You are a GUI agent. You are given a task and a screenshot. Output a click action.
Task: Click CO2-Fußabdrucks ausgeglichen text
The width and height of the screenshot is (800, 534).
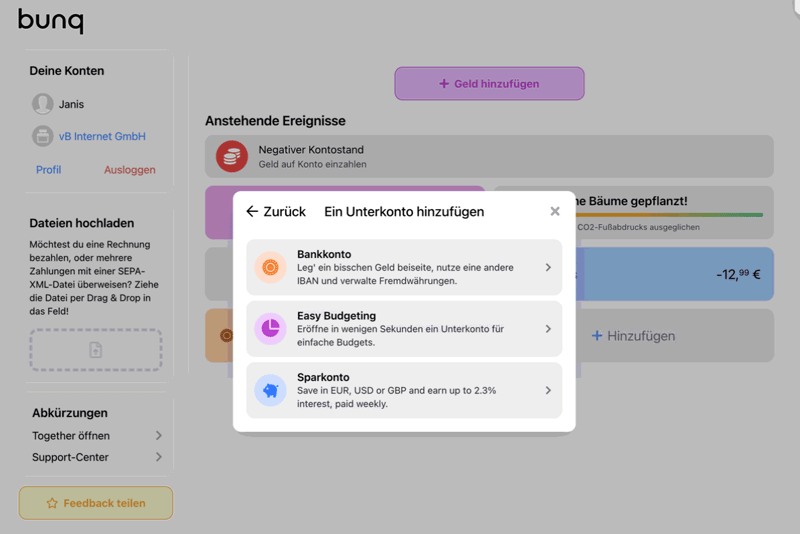pyautogui.click(x=638, y=227)
